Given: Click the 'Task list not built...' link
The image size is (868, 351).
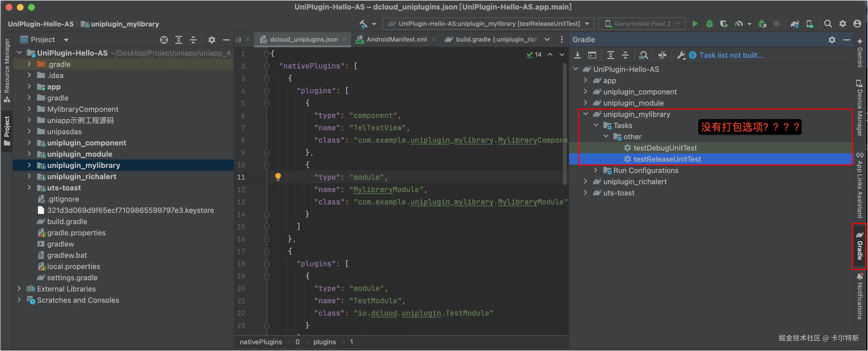Looking at the screenshot, I should pos(731,55).
